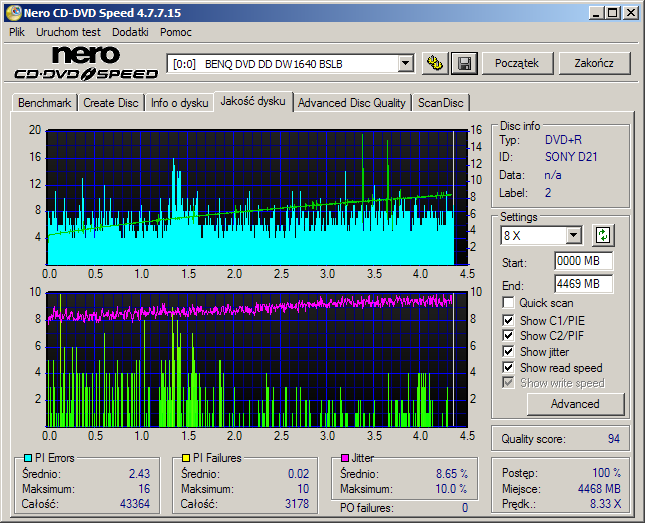Toggle the Quick scan checkbox

click(508, 303)
